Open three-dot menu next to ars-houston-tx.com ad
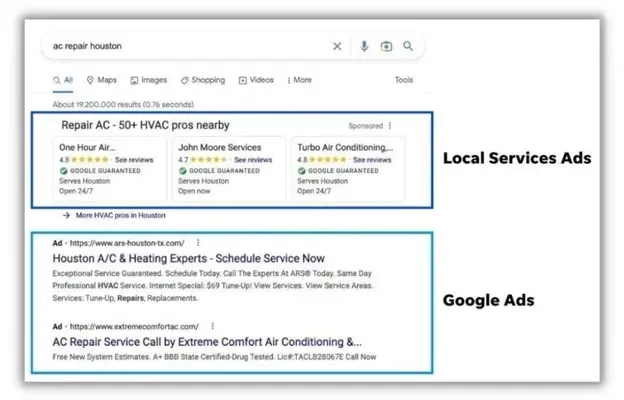The width and height of the screenshot is (624, 400). point(198,243)
